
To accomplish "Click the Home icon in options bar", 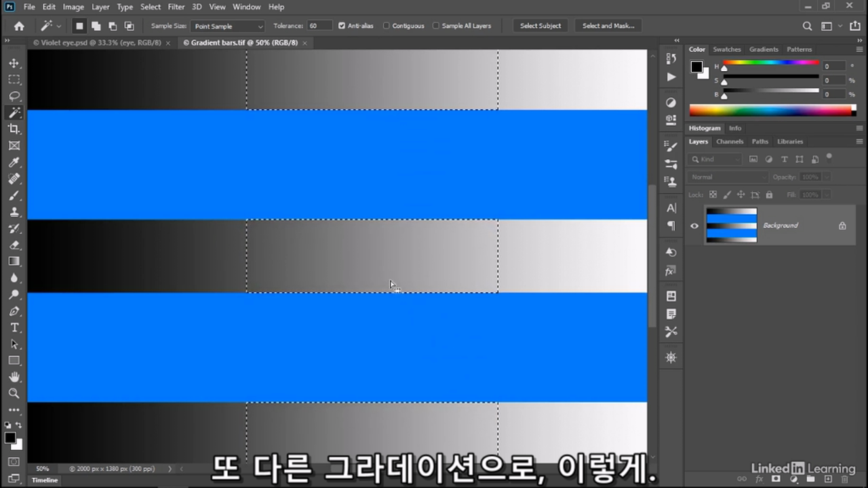I will point(19,26).
